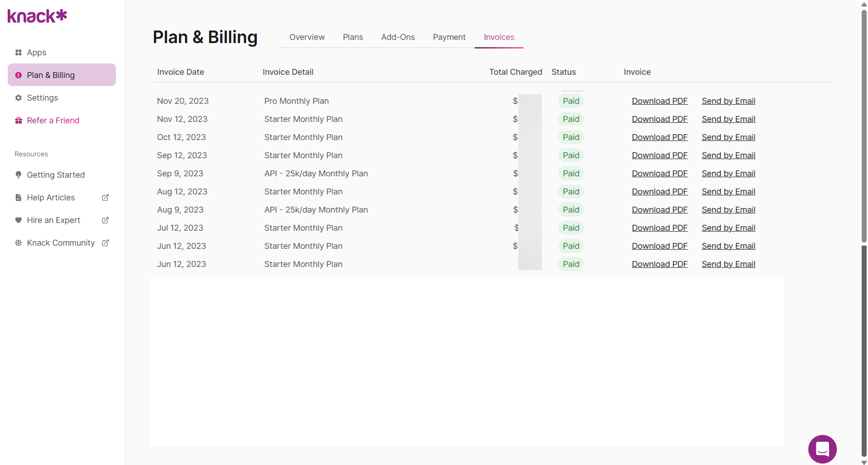Click the page vertical scrollbar

(864, 127)
